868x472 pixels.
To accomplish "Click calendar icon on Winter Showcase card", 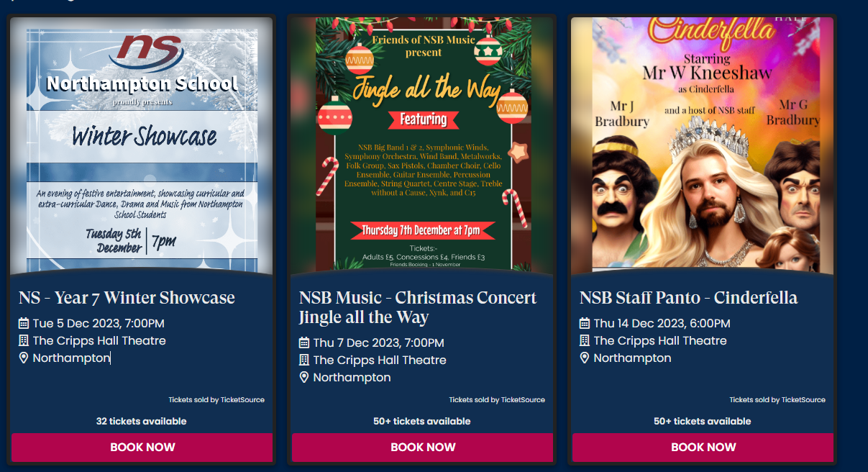I will tap(24, 324).
